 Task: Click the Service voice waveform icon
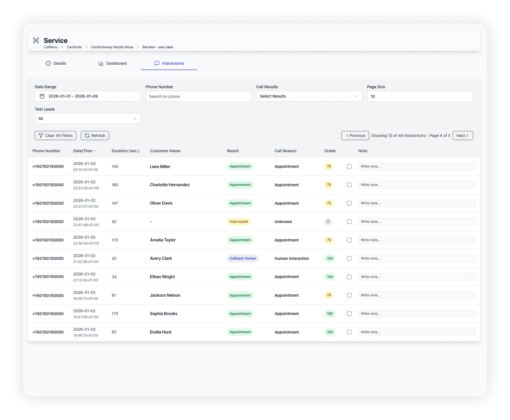pos(36,40)
